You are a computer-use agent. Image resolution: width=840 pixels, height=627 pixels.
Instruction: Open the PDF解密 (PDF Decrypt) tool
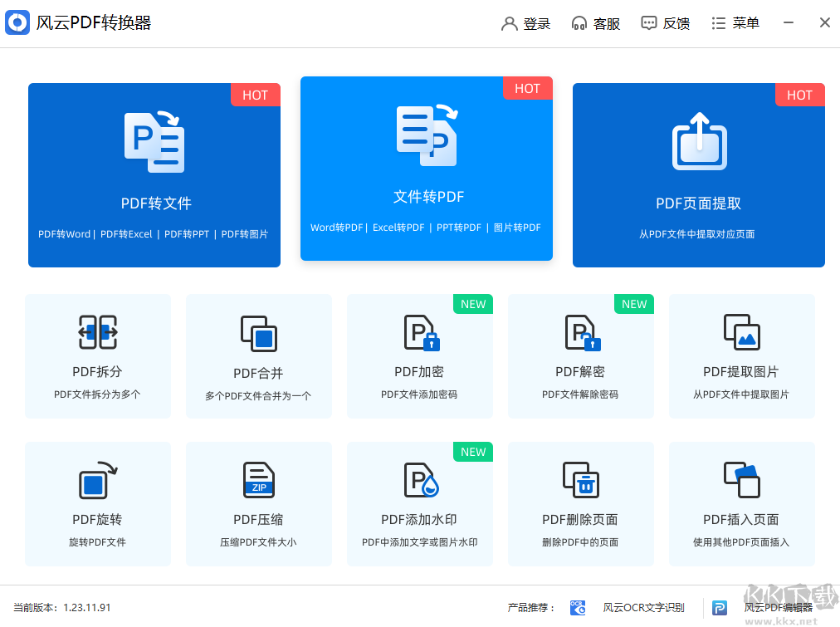pos(580,355)
